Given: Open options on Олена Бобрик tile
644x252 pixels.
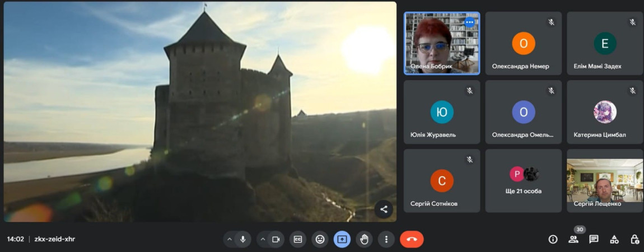Looking at the screenshot, I should (469, 22).
